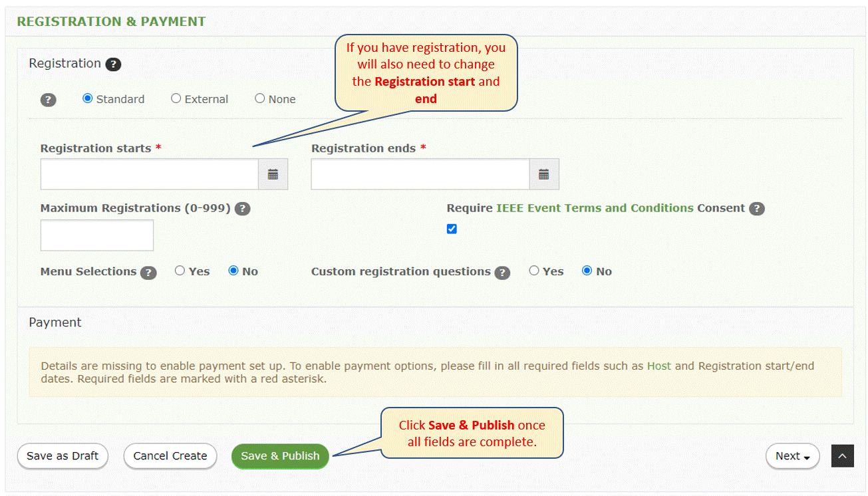
Task: Choose Yes for Menu Selections
Action: [180, 271]
